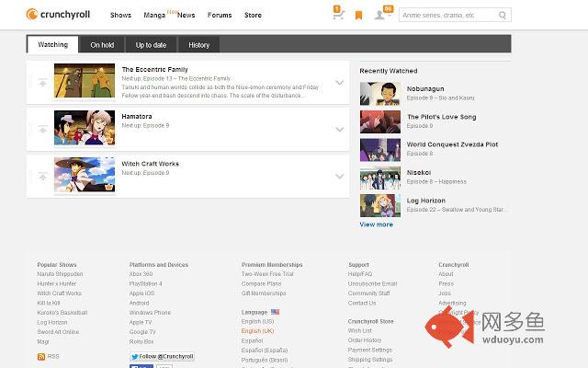The image size is (588, 368).
Task: Click the Hamatora title link
Action: click(137, 117)
